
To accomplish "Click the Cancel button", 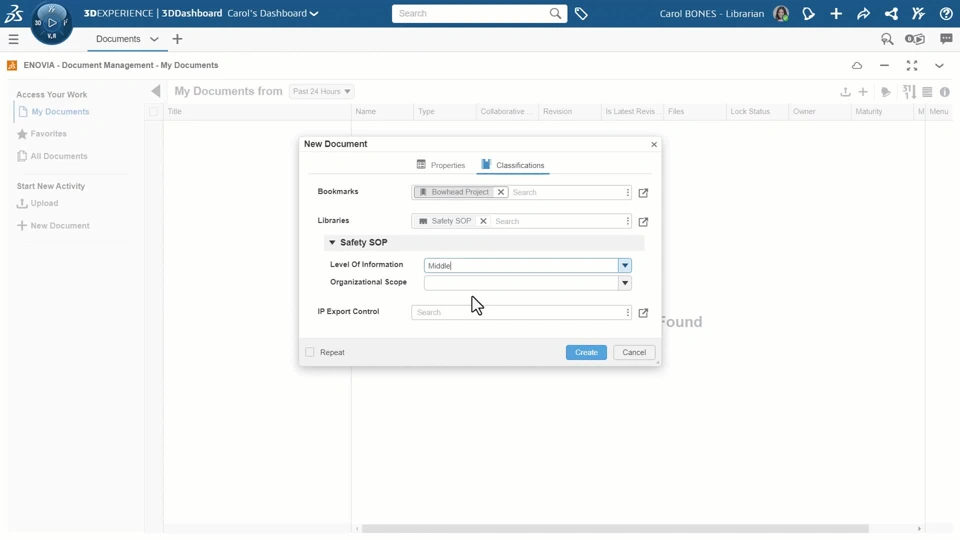I will point(634,352).
